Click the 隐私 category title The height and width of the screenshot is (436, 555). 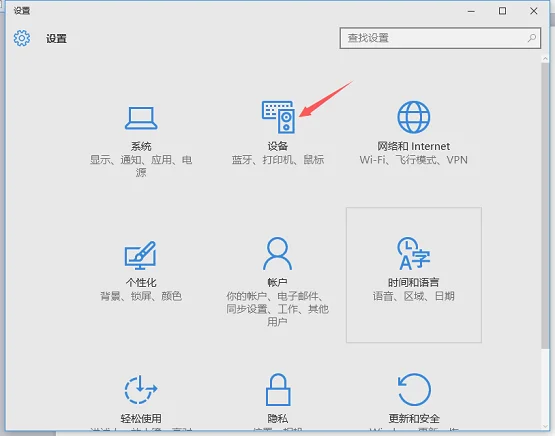(278, 419)
